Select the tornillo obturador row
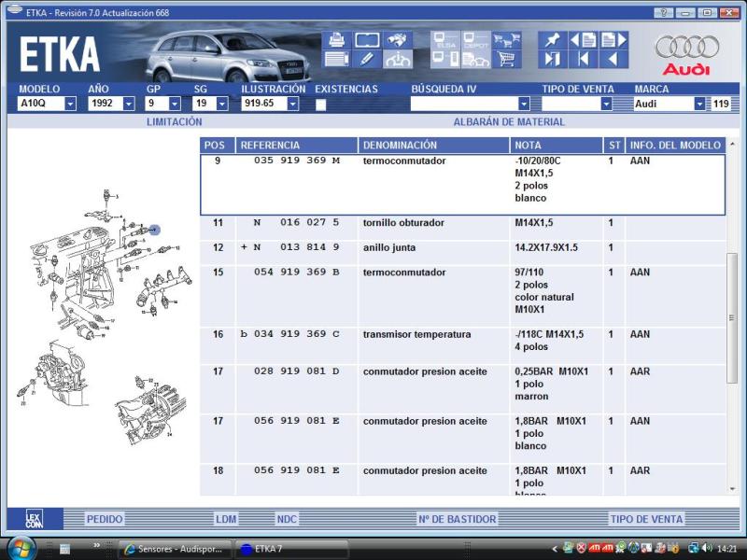Image resolution: width=747 pixels, height=560 pixels. coord(462,228)
